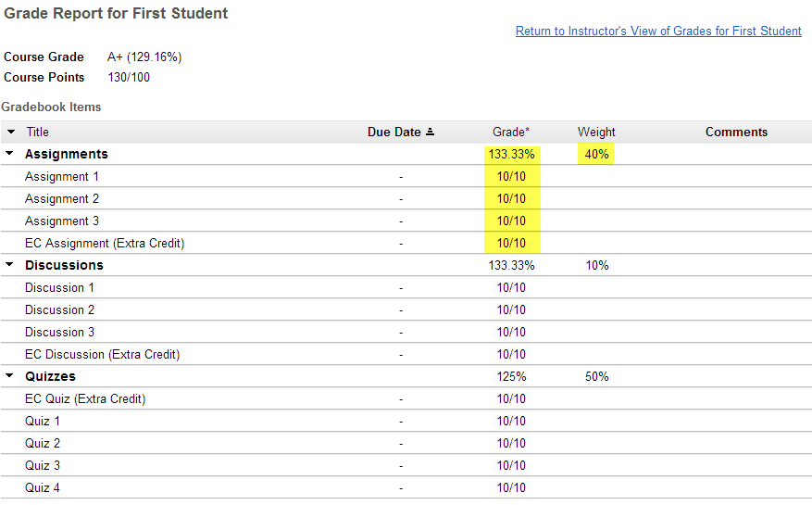Select Assignment 1 row title
812x505 pixels.
(x=62, y=176)
